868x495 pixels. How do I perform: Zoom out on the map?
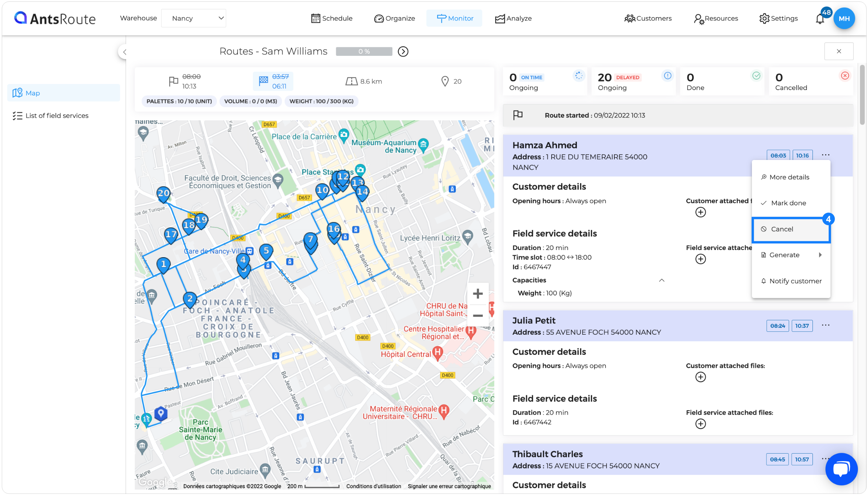[x=477, y=316]
